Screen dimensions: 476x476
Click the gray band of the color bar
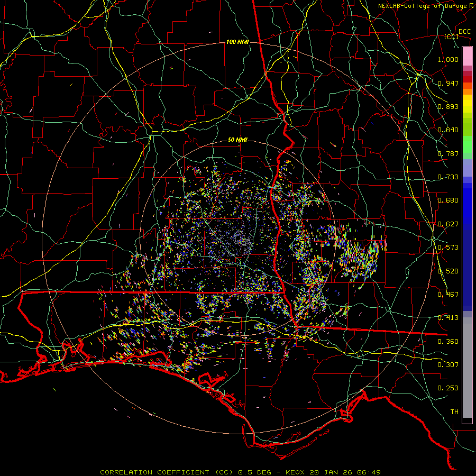pyautogui.click(x=467, y=368)
